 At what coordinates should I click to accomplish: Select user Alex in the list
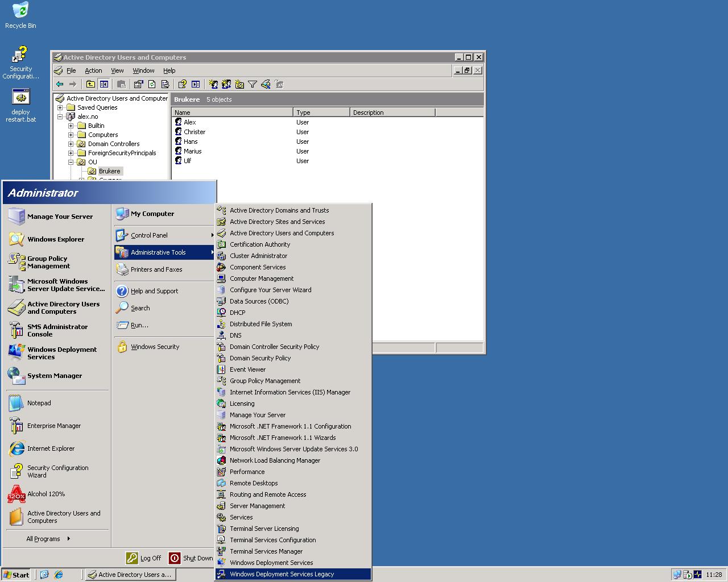(x=189, y=122)
